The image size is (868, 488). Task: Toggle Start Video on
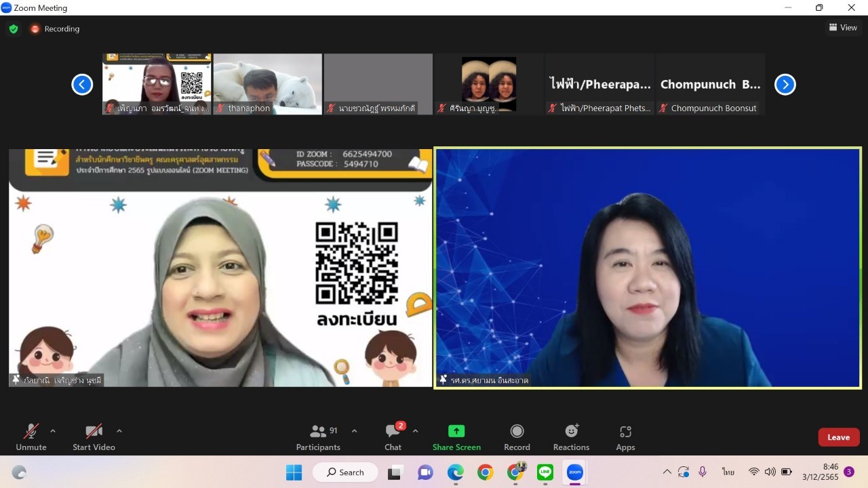pos(94,437)
